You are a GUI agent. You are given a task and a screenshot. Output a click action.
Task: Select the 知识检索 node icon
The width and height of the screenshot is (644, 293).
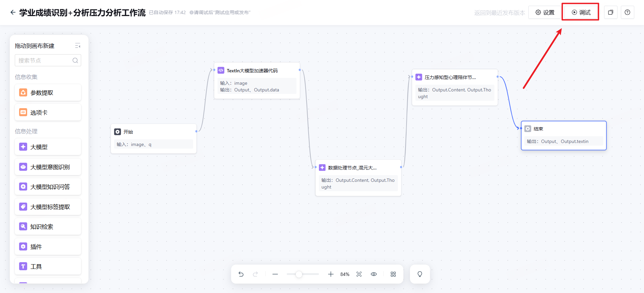click(x=23, y=226)
